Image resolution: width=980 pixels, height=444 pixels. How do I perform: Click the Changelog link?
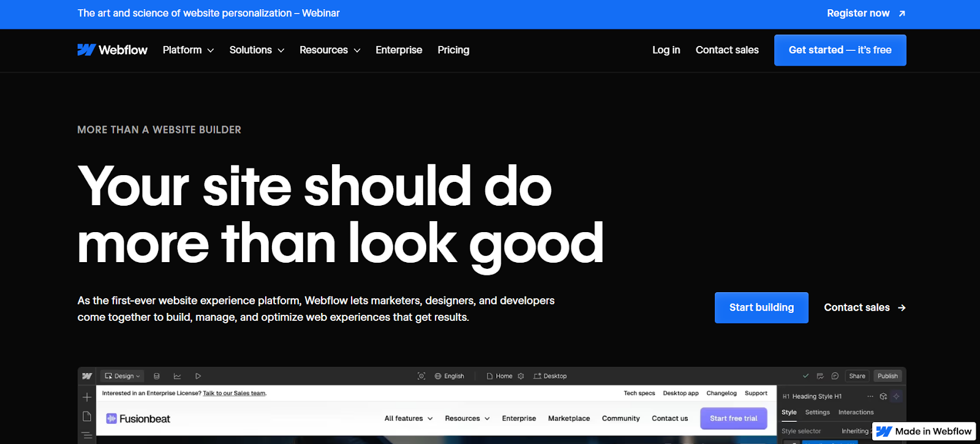(x=722, y=393)
